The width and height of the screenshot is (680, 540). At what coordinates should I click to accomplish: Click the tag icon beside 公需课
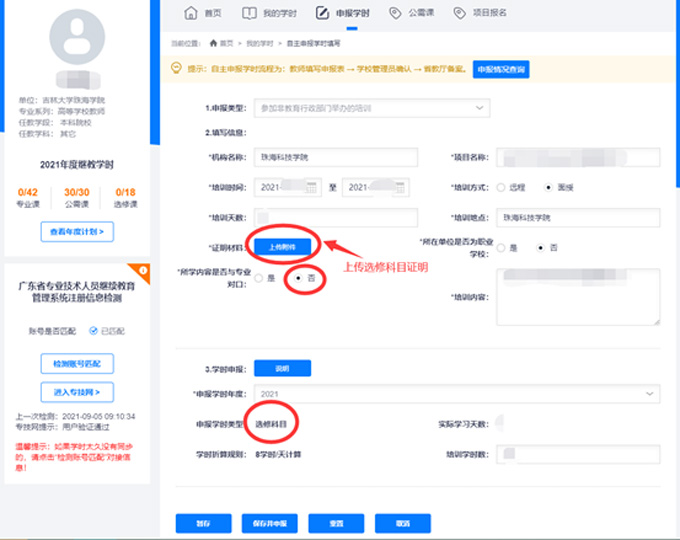pos(395,13)
